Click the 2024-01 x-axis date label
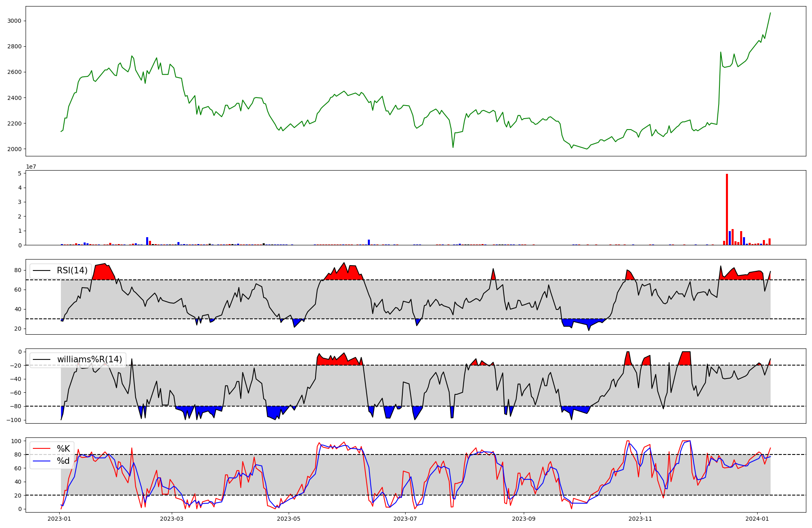Image resolution: width=812 pixels, height=528 pixels. click(x=757, y=519)
